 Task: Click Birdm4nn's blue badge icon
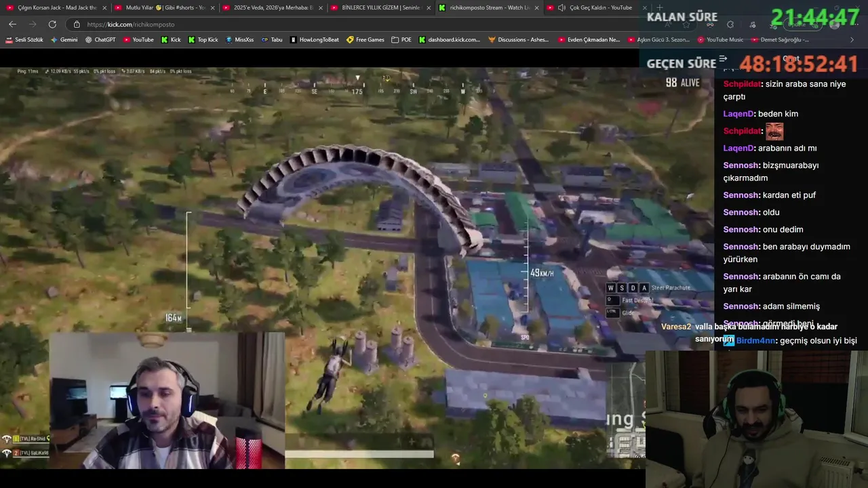point(729,341)
